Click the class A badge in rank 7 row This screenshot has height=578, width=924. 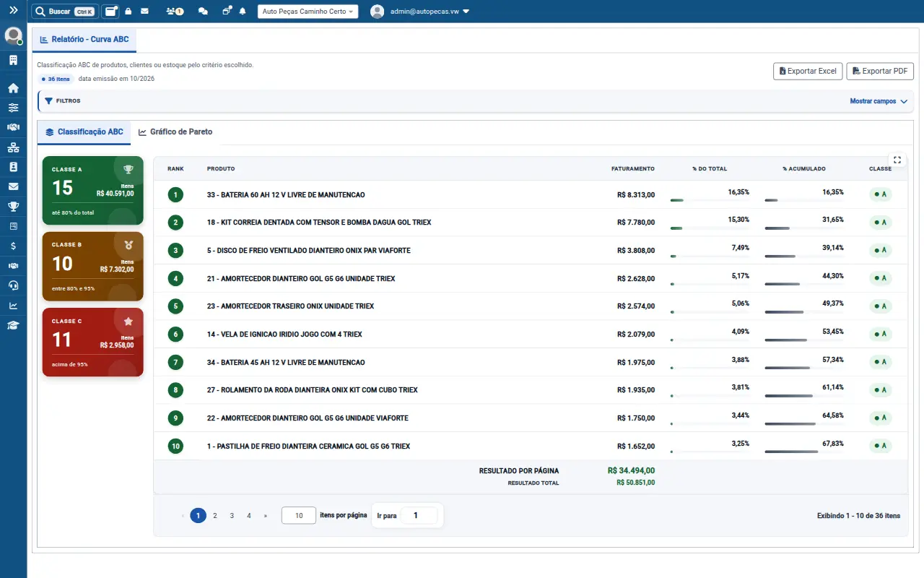(x=881, y=362)
